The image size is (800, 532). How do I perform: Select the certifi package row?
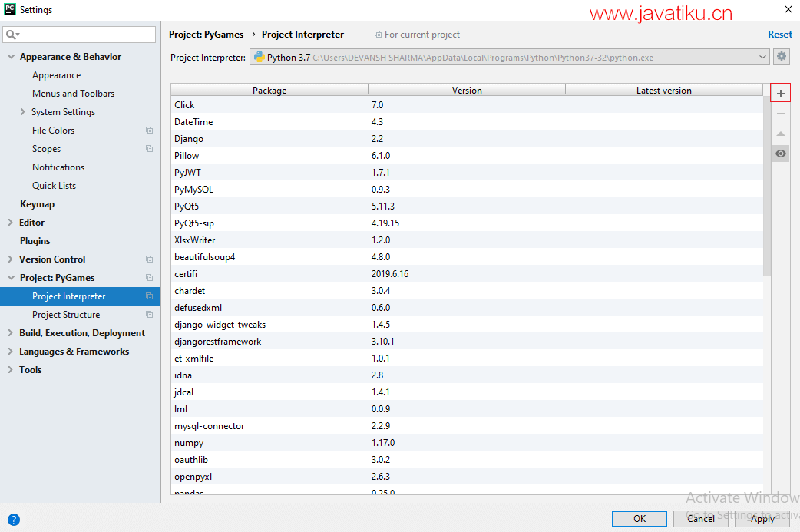467,273
